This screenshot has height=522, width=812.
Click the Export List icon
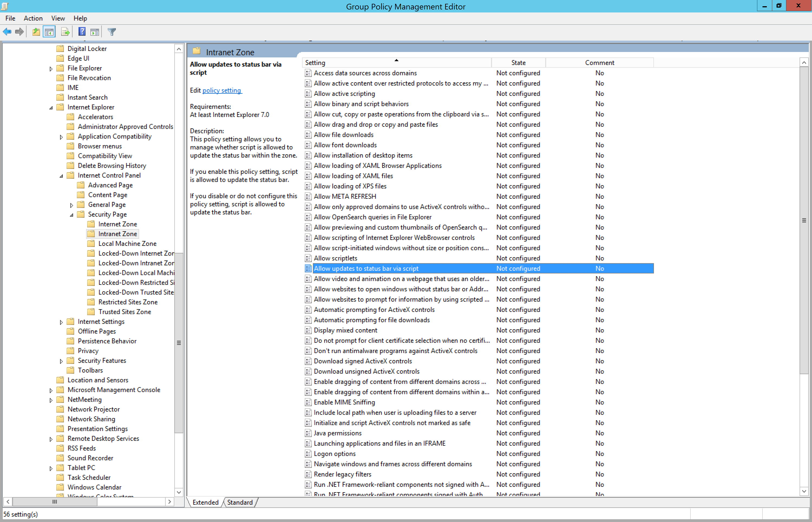tap(65, 31)
